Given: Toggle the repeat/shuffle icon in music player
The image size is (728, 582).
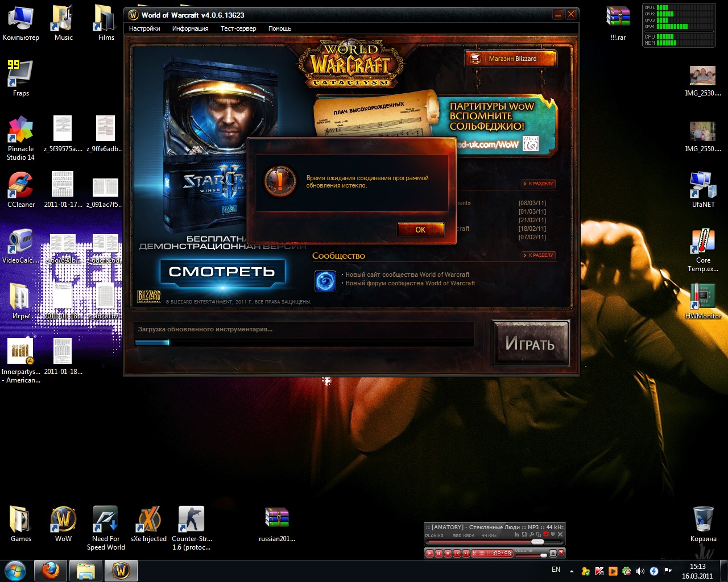Looking at the screenshot, I should pos(524,534).
